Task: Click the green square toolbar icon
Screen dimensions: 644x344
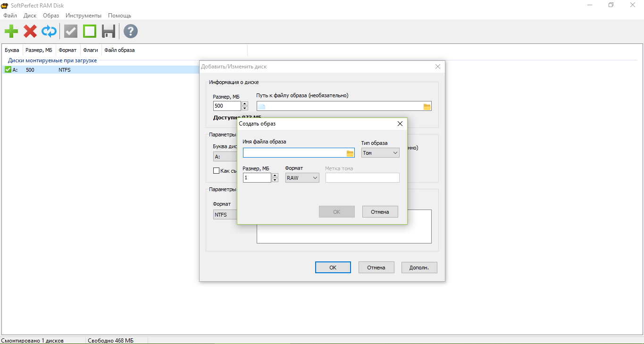Action: point(90,32)
